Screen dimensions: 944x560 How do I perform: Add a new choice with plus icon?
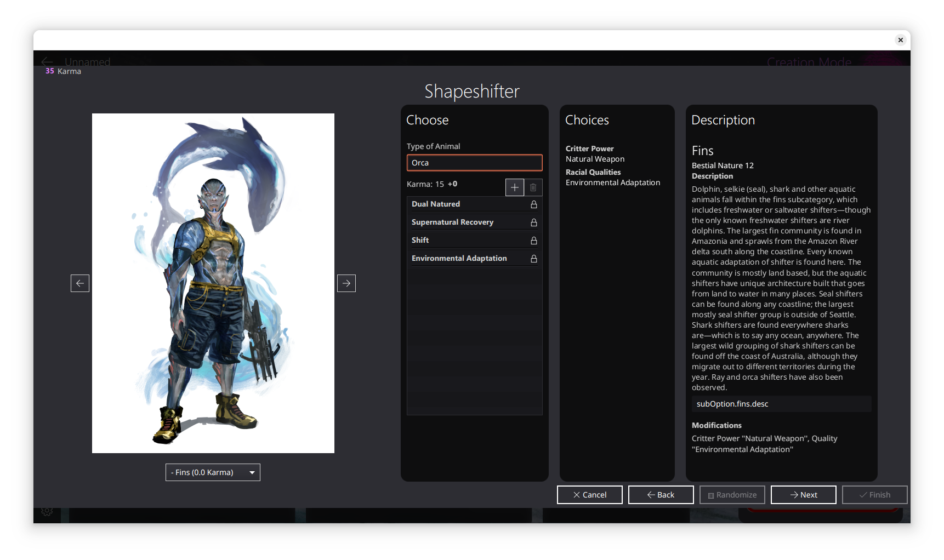coord(514,187)
